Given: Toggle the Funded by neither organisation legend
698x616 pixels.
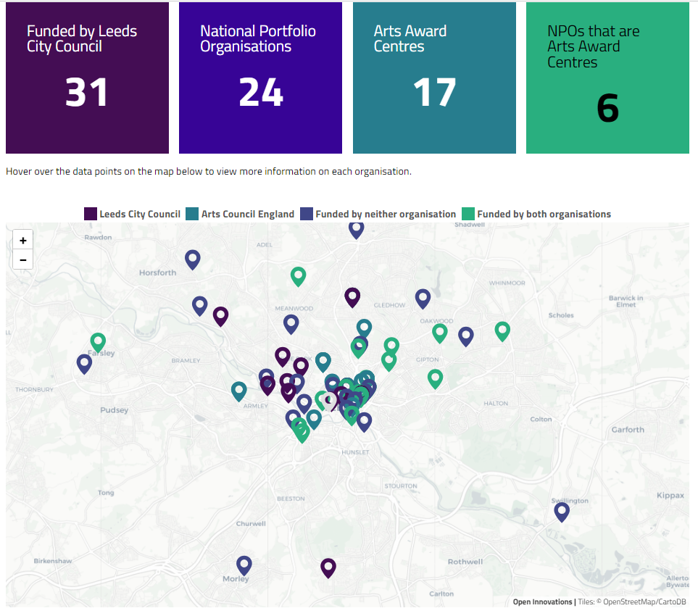Looking at the screenshot, I should coord(378,214).
